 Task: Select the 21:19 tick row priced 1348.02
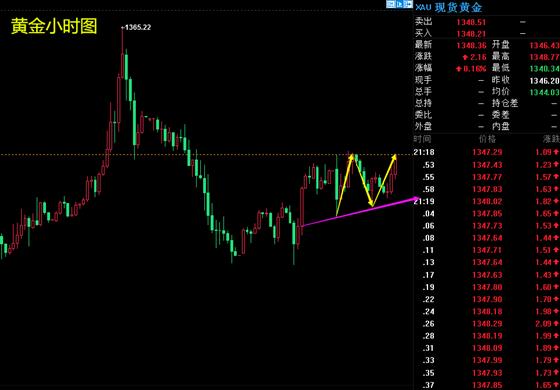point(487,201)
